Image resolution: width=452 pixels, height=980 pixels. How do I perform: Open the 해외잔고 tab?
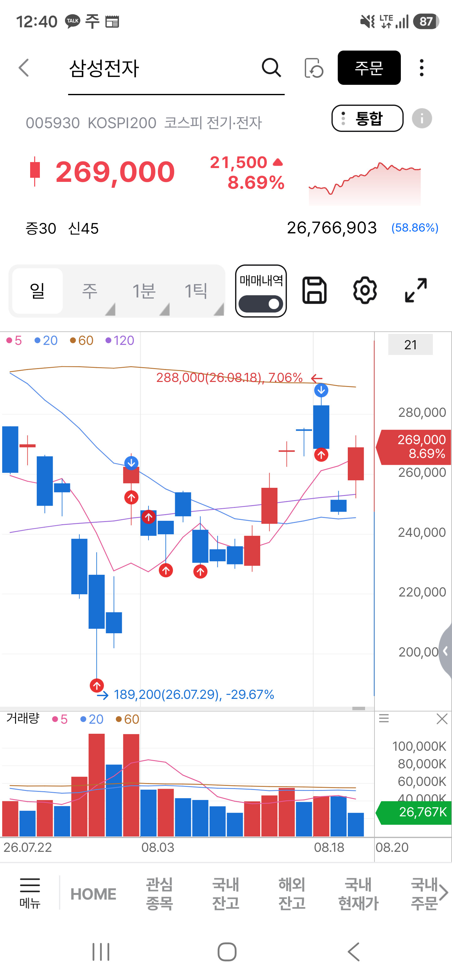292,893
